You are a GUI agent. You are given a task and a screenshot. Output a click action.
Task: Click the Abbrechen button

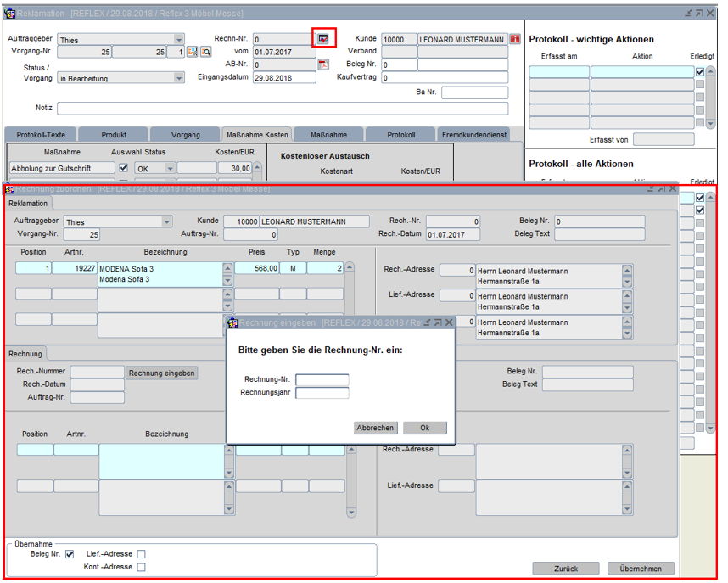coord(375,428)
